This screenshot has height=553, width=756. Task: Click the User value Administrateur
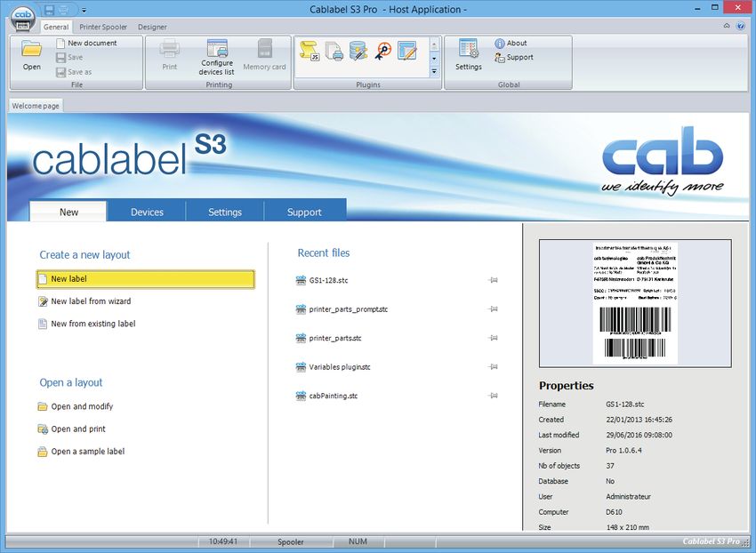point(628,497)
